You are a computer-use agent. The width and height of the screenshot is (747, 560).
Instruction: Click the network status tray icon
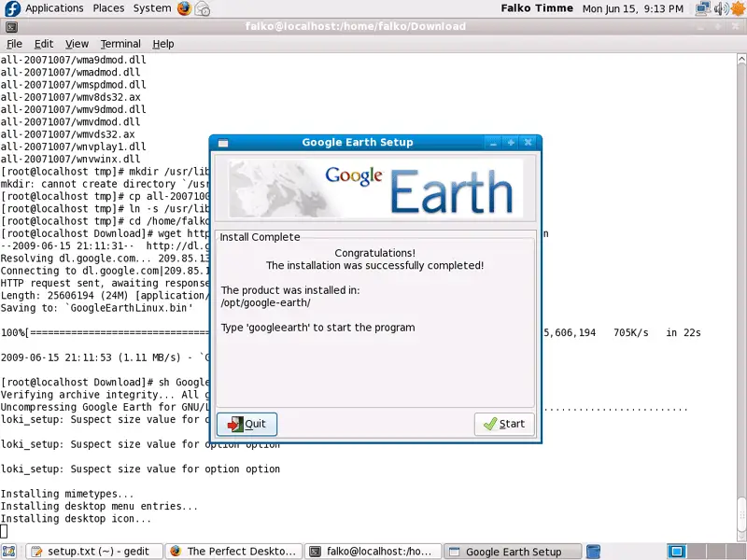pyautogui.click(x=703, y=8)
